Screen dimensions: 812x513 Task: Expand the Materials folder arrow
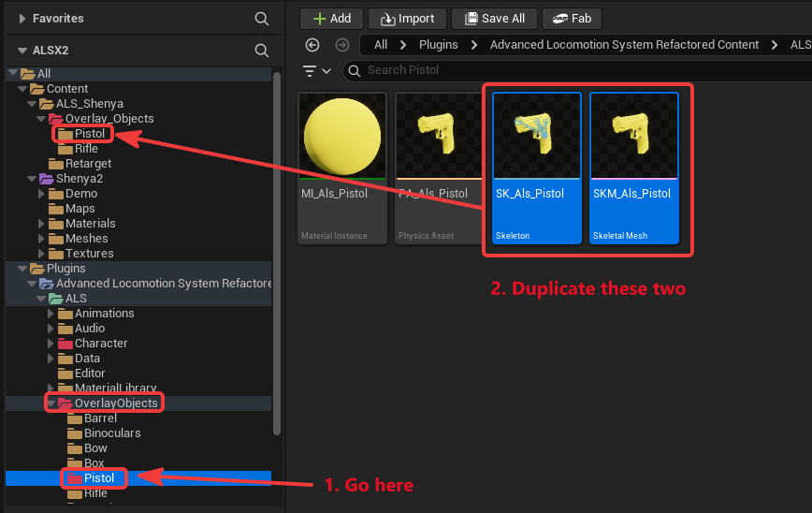click(41, 224)
